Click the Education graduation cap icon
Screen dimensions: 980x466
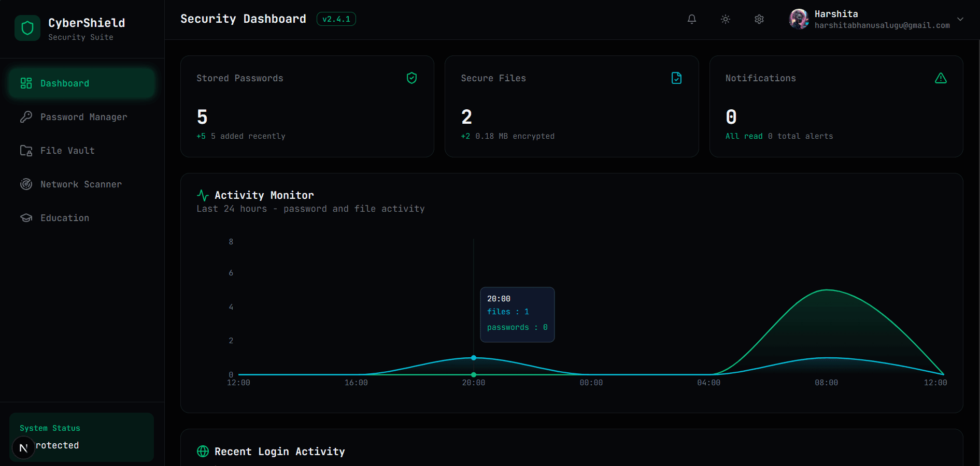coord(26,217)
